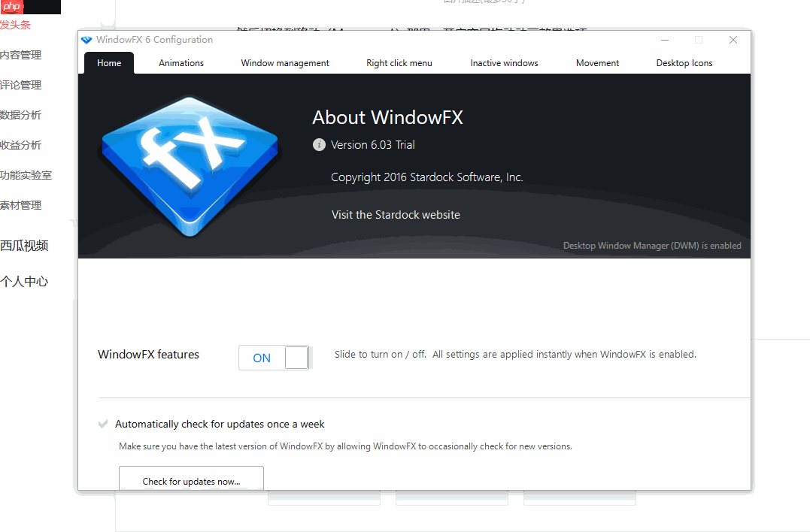The height and width of the screenshot is (532, 810).
Task: Select the Right click menu tab
Action: pos(399,63)
